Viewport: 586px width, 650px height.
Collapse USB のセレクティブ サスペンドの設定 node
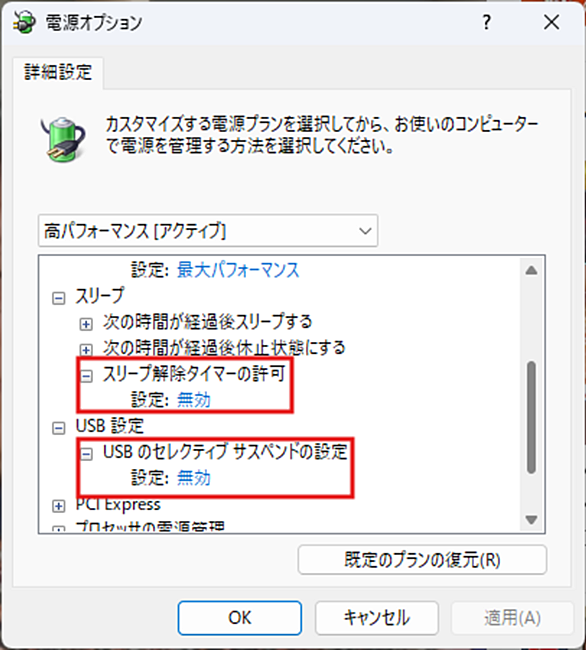[86, 454]
